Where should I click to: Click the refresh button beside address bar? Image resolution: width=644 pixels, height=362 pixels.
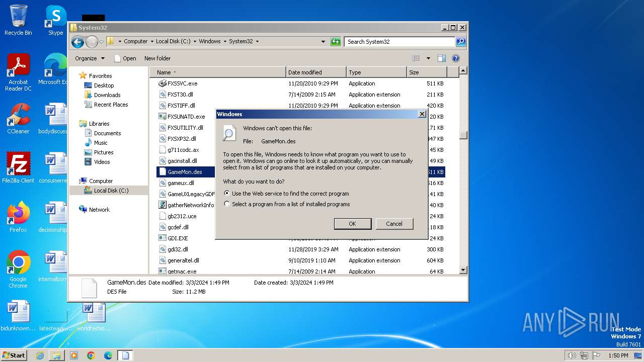coord(336,42)
